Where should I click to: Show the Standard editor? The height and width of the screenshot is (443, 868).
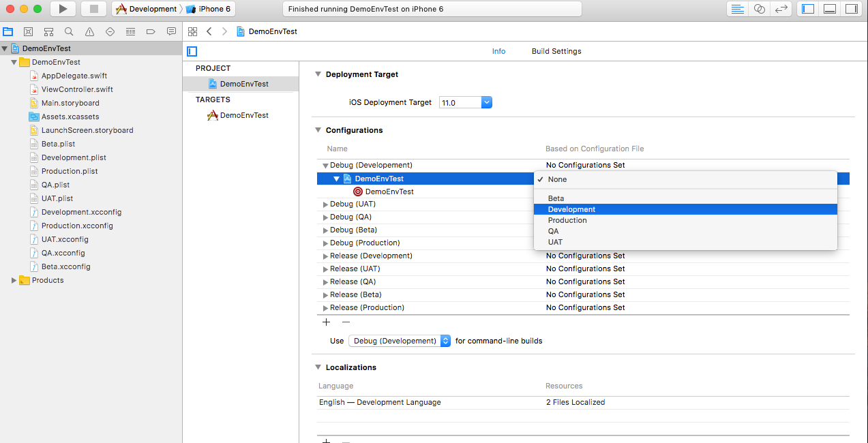pyautogui.click(x=737, y=9)
